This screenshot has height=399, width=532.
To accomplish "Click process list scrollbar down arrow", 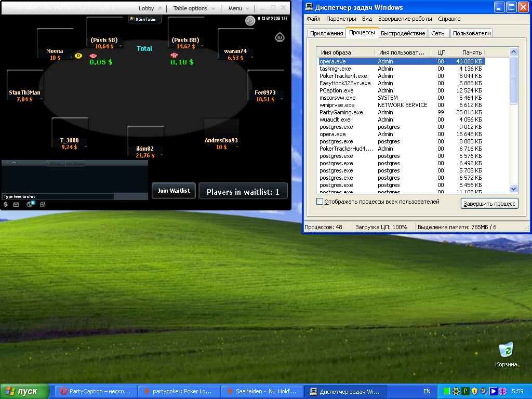I will click(x=513, y=189).
